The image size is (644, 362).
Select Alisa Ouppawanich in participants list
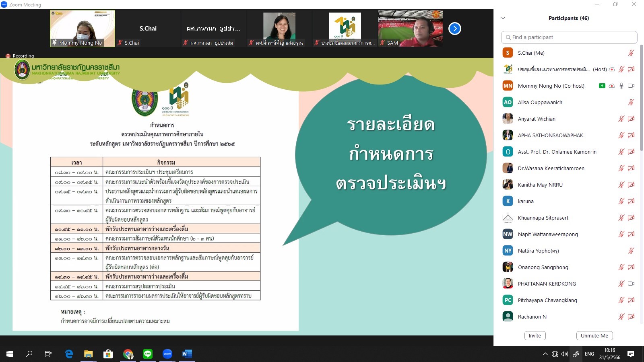tap(540, 102)
